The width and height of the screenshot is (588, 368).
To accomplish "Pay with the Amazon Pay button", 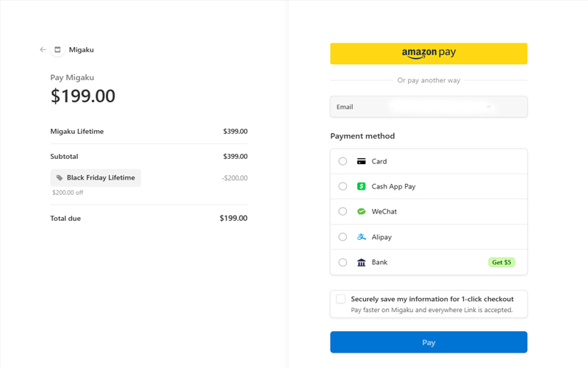I will pos(429,53).
